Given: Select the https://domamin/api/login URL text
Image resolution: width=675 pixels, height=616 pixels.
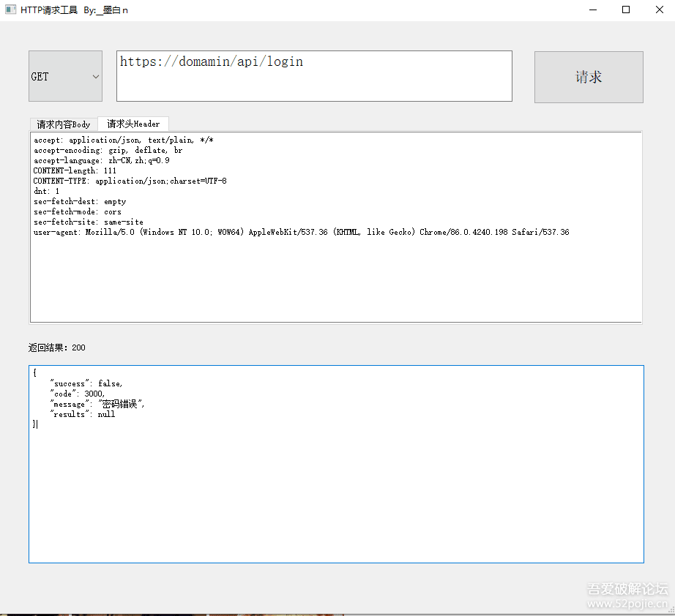Looking at the screenshot, I should tap(212, 61).
